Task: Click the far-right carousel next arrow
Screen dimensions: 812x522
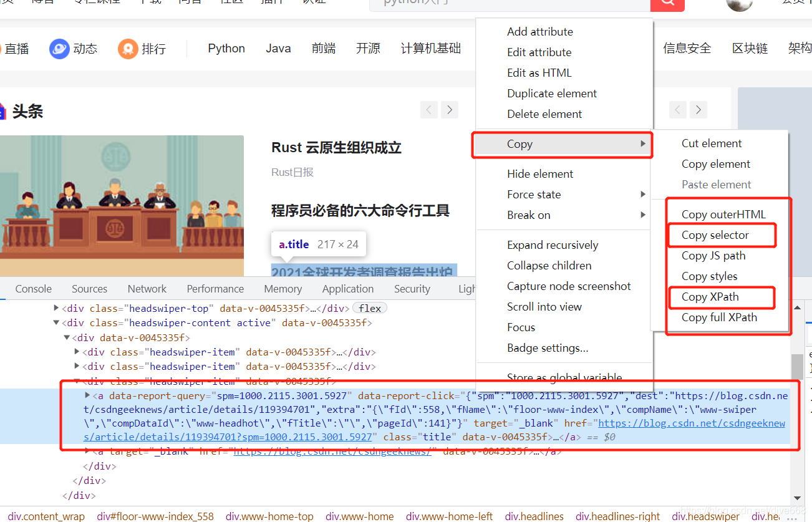Action: tap(698, 110)
